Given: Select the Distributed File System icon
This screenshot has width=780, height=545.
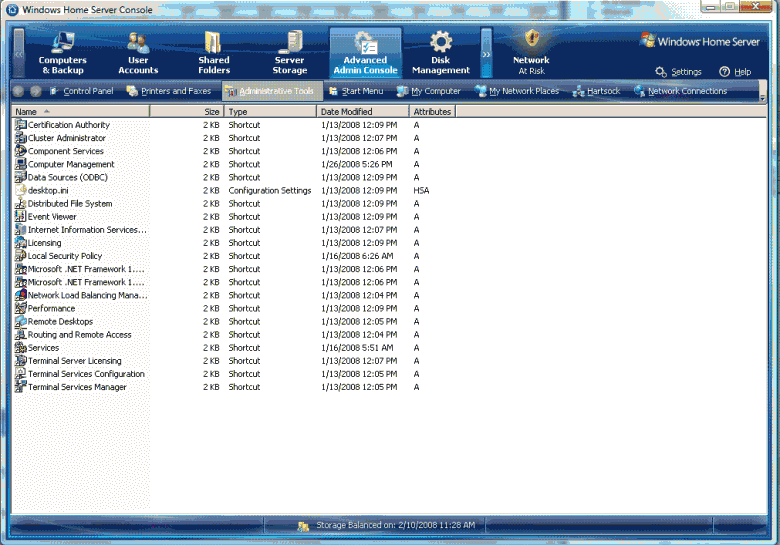Looking at the screenshot, I should [x=20, y=203].
